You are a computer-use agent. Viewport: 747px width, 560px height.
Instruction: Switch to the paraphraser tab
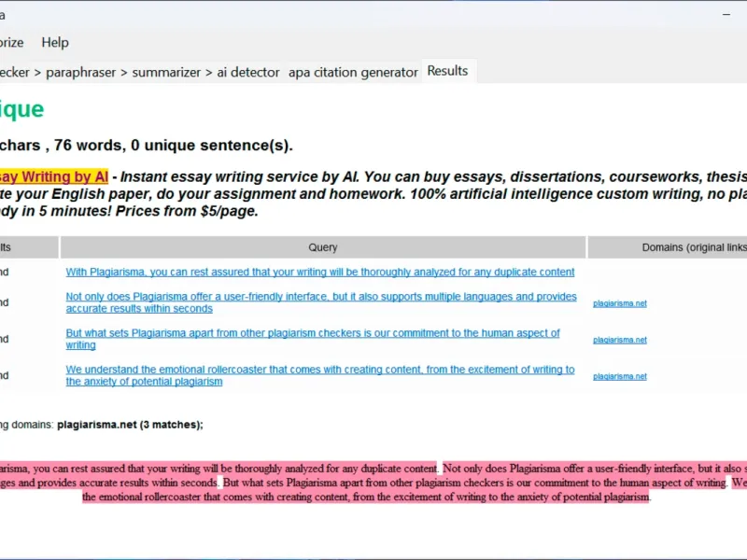click(80, 73)
